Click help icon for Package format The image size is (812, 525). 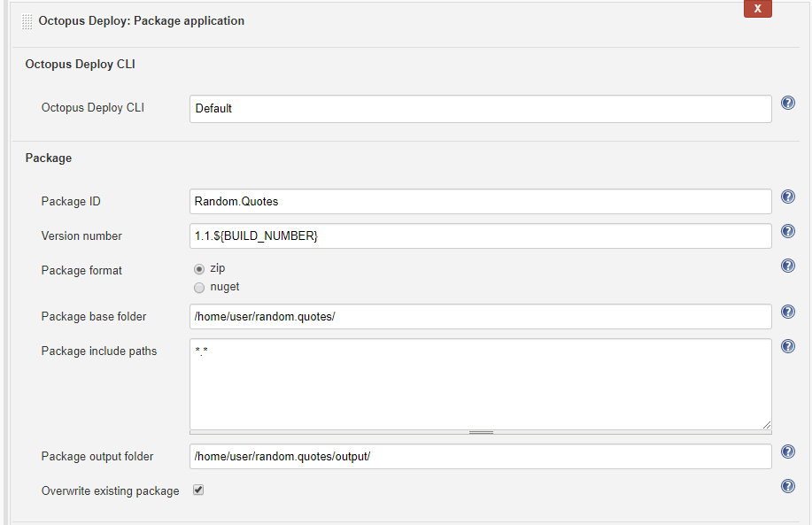tap(787, 266)
